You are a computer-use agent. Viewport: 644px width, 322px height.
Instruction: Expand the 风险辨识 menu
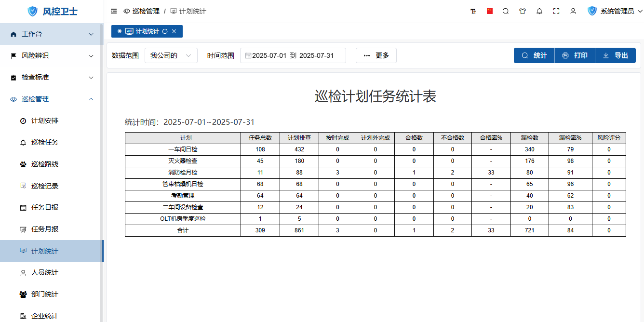click(52, 55)
